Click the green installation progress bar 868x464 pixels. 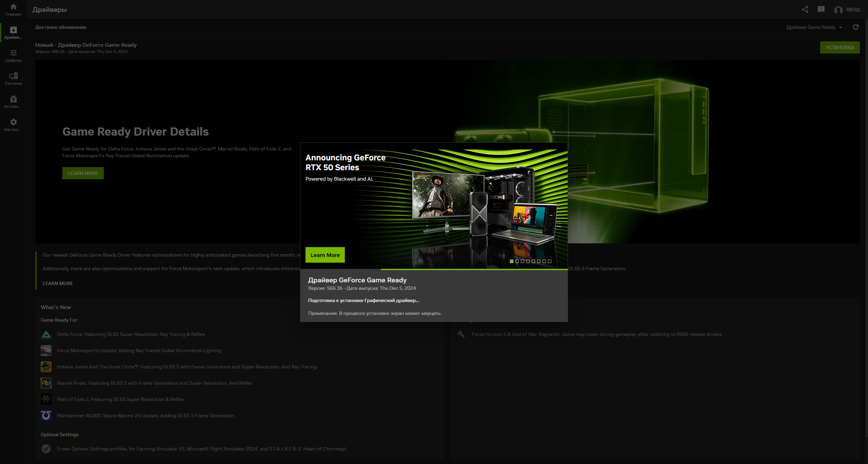(474, 269)
